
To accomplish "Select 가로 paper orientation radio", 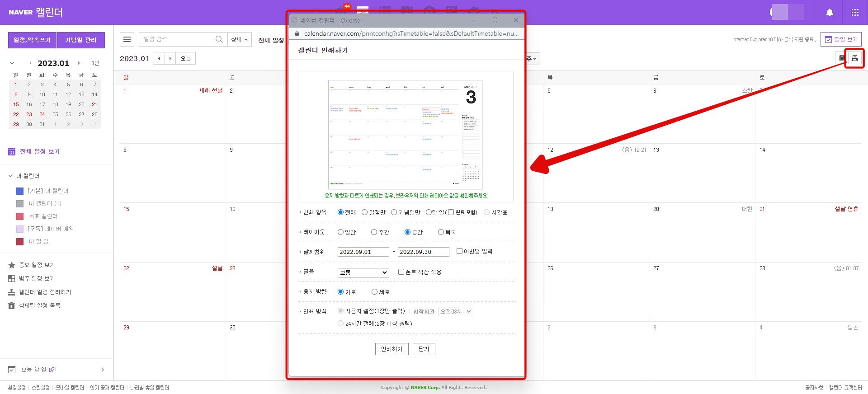I will pyautogui.click(x=341, y=292).
